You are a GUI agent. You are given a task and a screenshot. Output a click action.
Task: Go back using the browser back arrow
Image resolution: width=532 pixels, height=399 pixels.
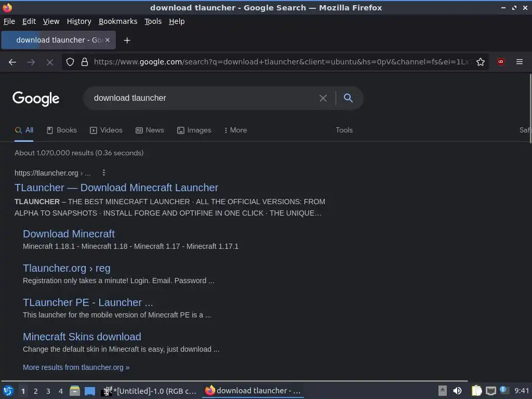click(x=12, y=62)
